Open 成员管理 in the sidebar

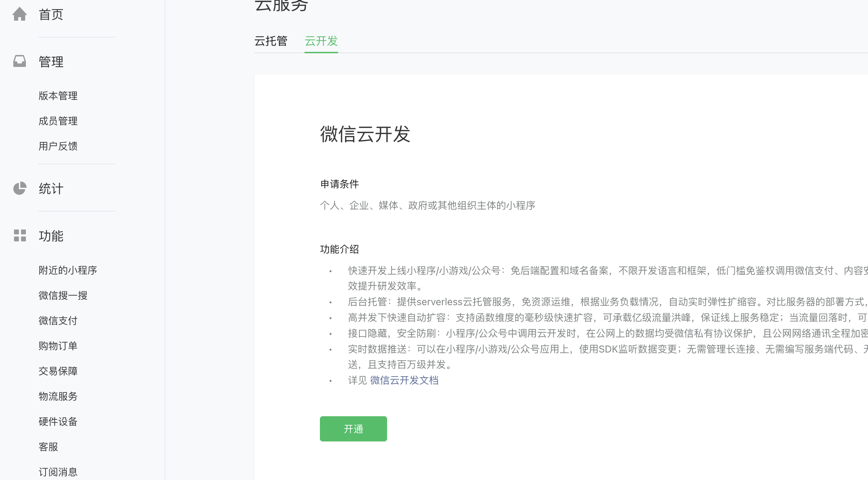tap(58, 121)
